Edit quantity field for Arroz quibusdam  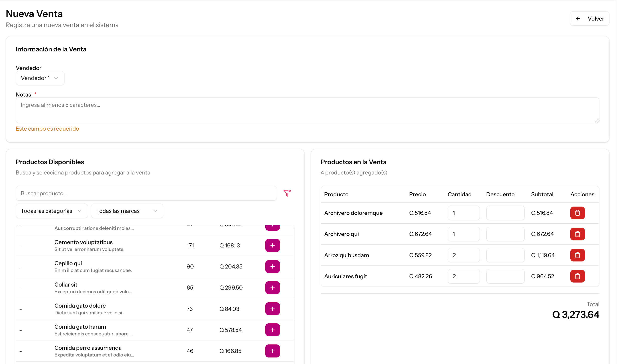tap(463, 255)
